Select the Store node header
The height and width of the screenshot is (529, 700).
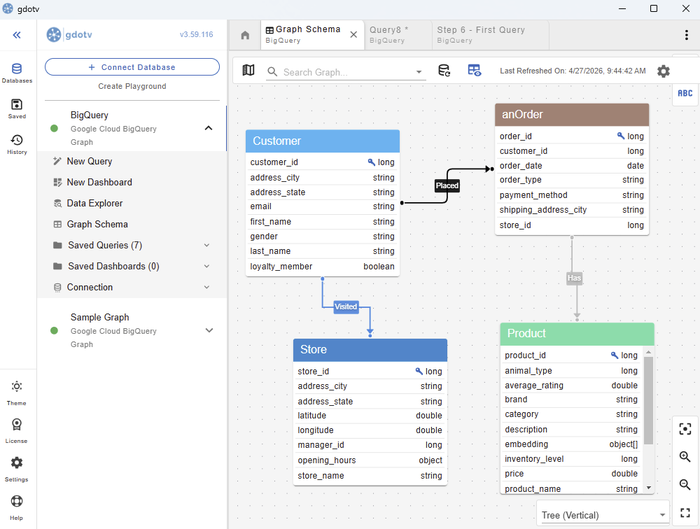coord(370,350)
